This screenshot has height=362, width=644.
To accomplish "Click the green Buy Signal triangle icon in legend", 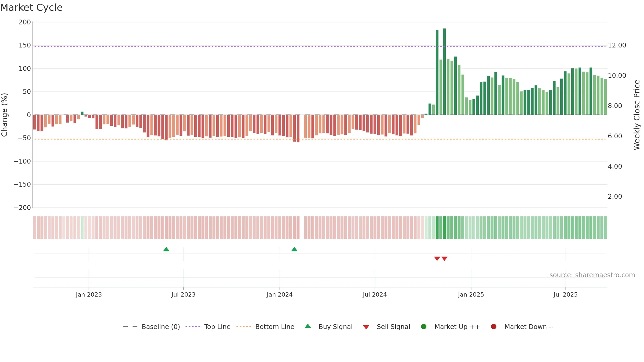I will click(x=308, y=326).
